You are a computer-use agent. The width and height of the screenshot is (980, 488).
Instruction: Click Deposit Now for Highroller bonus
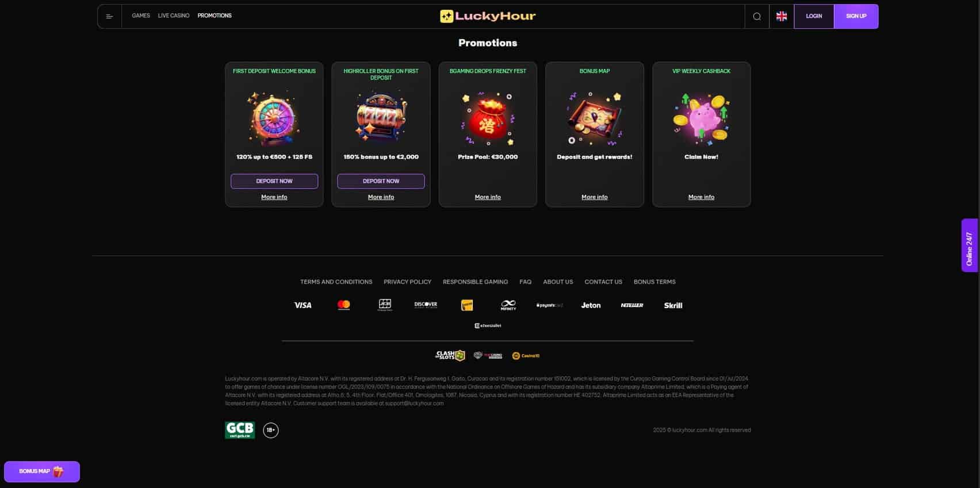pos(381,181)
